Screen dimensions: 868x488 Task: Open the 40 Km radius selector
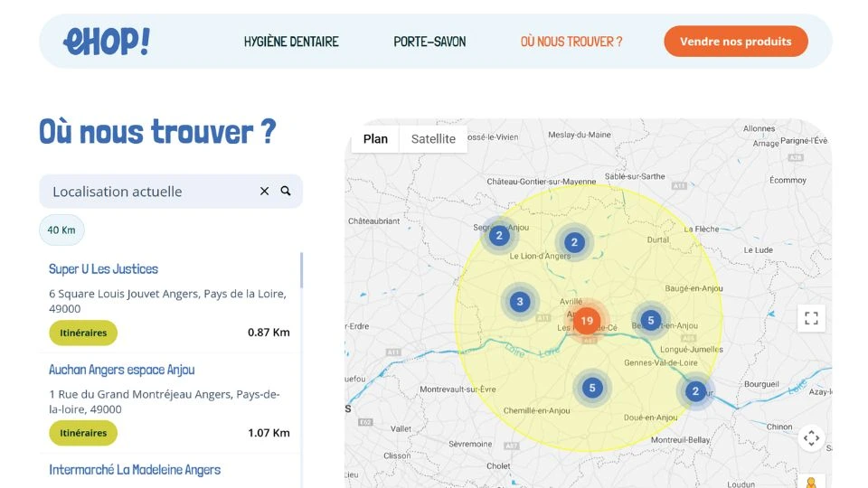coord(61,230)
